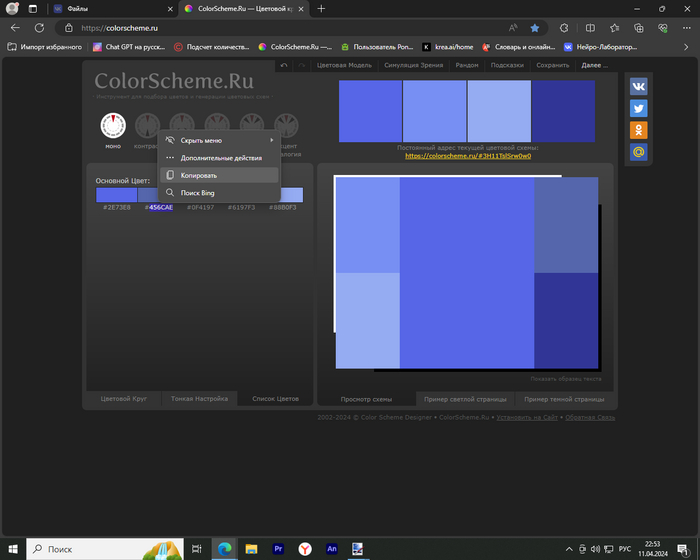This screenshot has height=560, width=700.
Task: Share the scheme via VK icon
Action: tap(638, 86)
